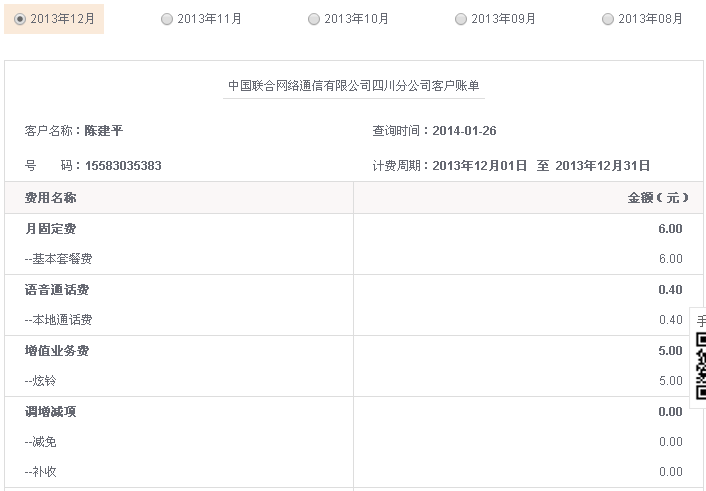The width and height of the screenshot is (706, 491).
Task: Click the 费用名称 column header
Action: pyautogui.click(x=50, y=198)
